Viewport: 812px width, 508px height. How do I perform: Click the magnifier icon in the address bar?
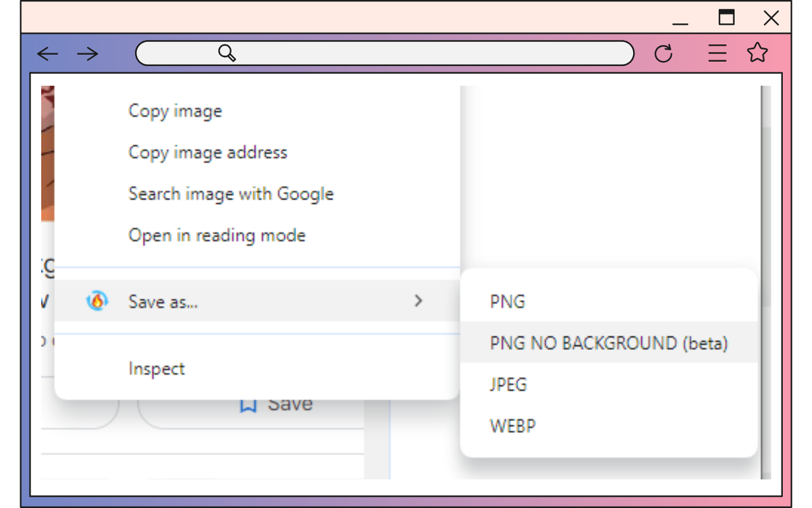[x=227, y=53]
